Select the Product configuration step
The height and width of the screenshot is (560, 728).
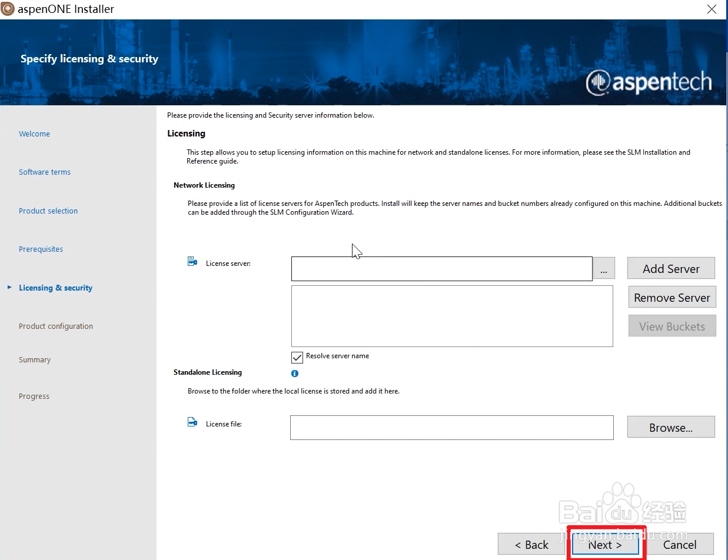pyautogui.click(x=56, y=326)
